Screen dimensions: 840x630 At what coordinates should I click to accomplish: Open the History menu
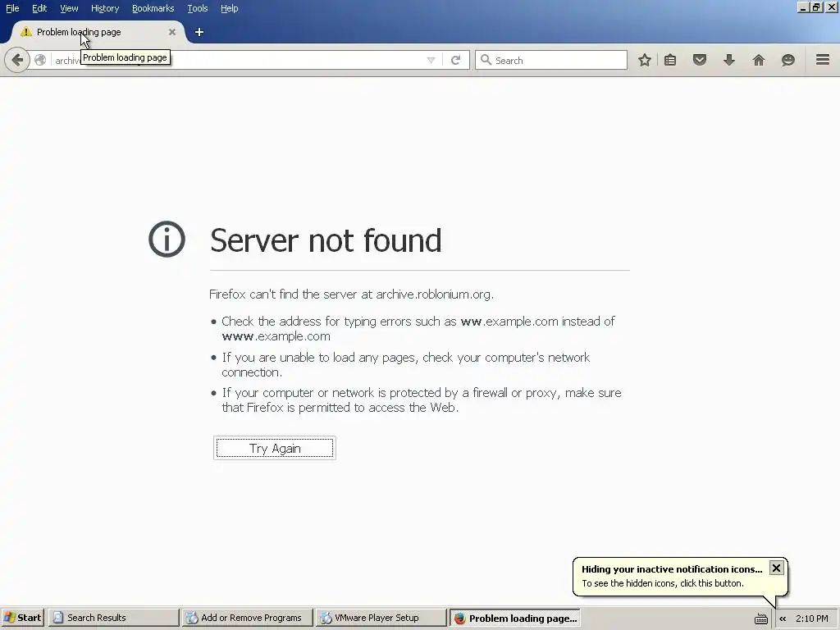(105, 8)
